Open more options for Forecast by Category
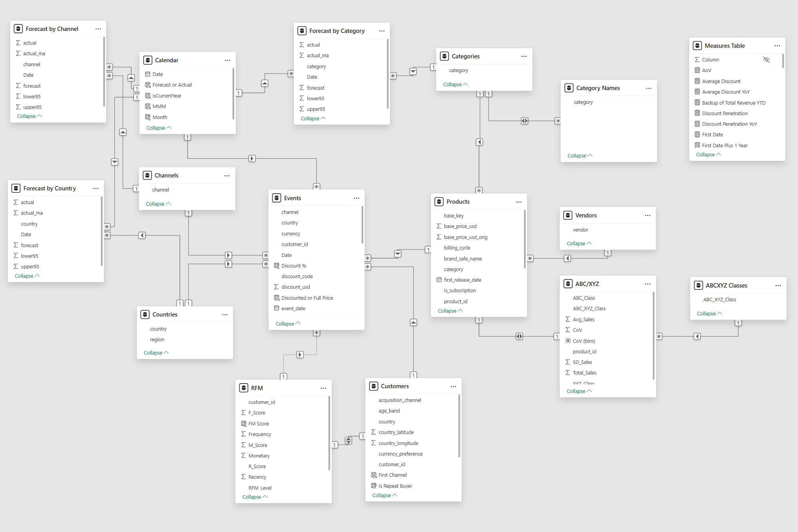 [382, 31]
